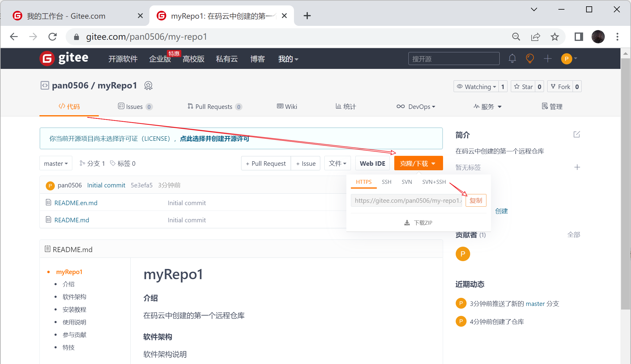
Task: Click the badge icon beside myRepo1
Action: (x=148, y=86)
